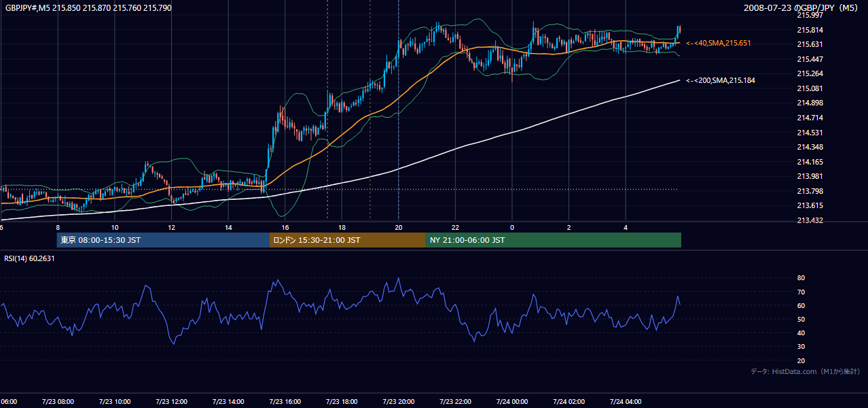Click price axis value 214.714

[810, 118]
